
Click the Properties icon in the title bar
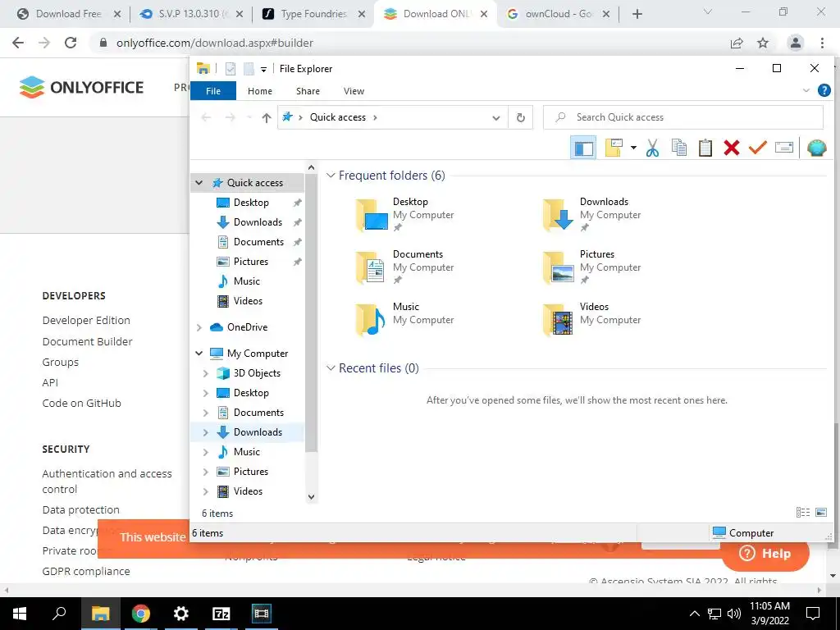pos(231,69)
